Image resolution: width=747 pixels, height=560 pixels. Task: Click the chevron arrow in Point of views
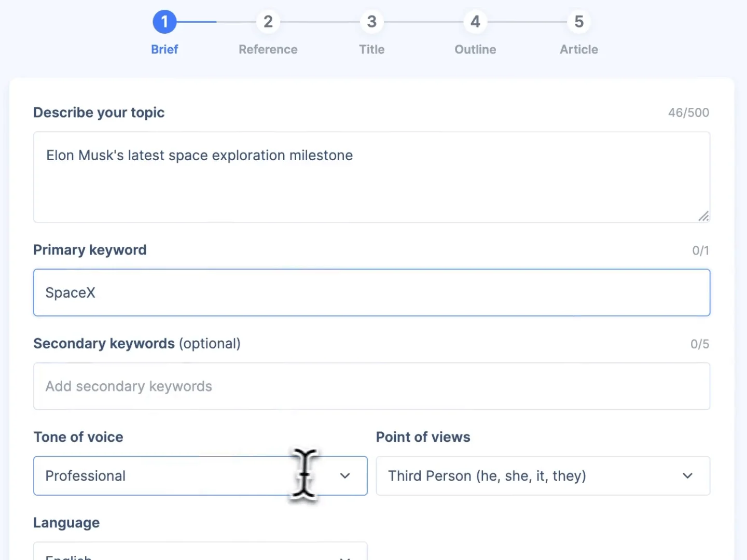point(687,475)
